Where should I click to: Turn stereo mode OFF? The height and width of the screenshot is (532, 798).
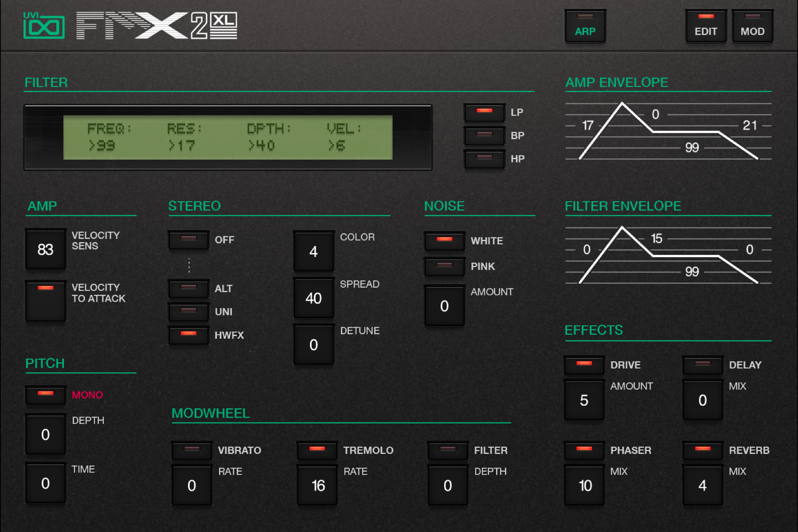click(188, 240)
